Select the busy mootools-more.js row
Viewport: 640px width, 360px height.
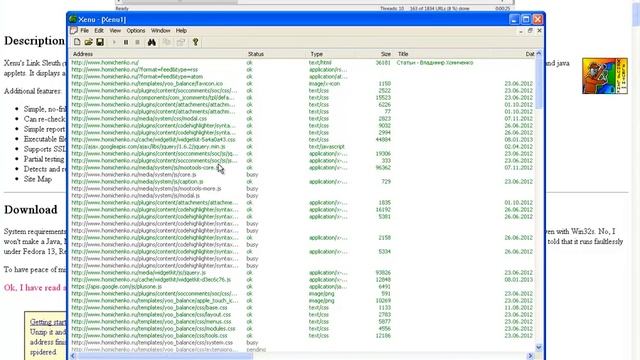coord(302,189)
